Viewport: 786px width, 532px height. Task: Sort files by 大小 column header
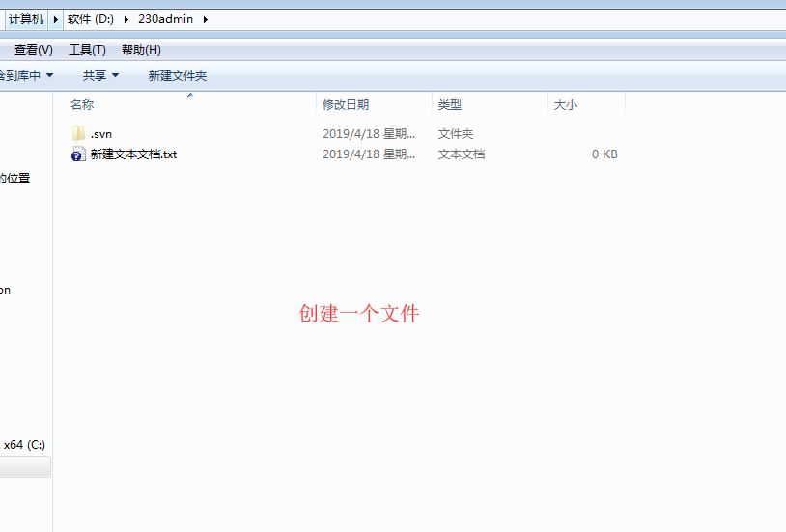566,104
